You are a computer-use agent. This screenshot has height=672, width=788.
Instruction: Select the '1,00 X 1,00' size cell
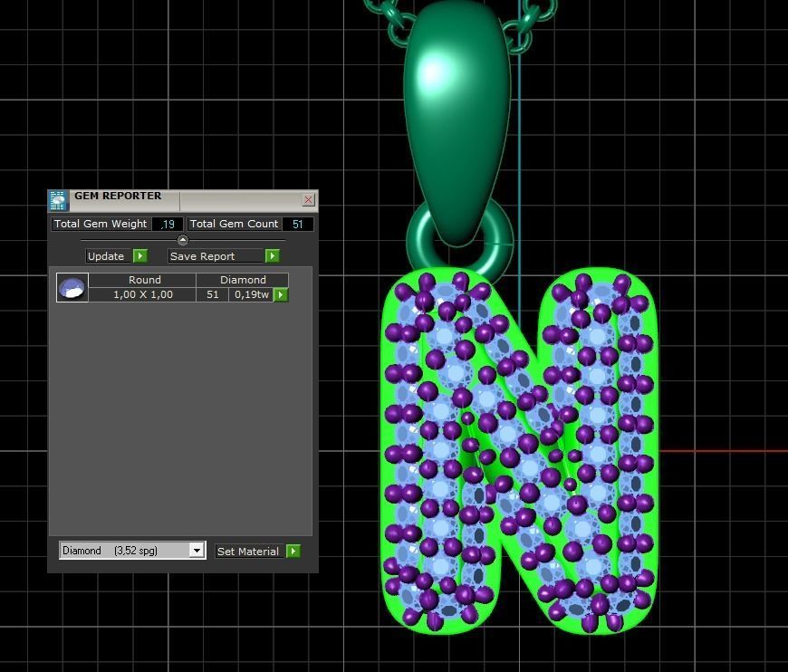pyautogui.click(x=142, y=294)
